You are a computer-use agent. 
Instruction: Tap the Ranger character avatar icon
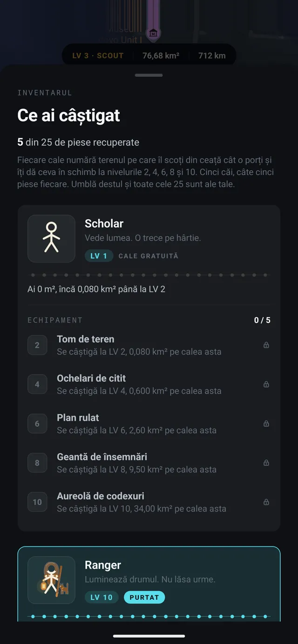[51, 580]
